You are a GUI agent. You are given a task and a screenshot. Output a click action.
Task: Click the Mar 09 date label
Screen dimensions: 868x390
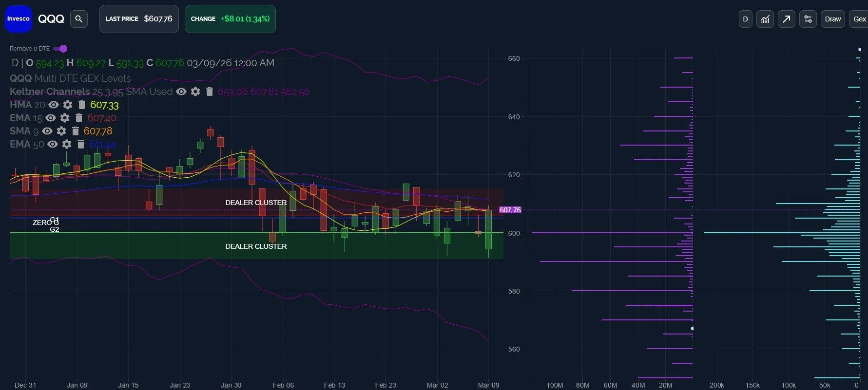[488, 385]
